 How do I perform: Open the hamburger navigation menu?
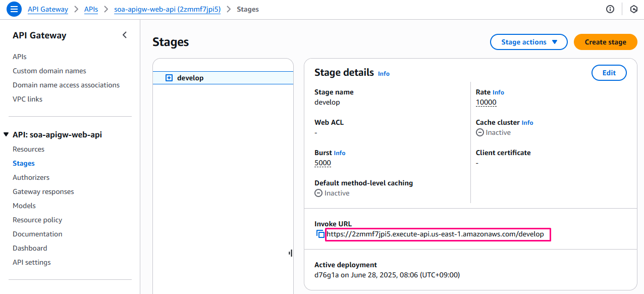click(x=14, y=9)
